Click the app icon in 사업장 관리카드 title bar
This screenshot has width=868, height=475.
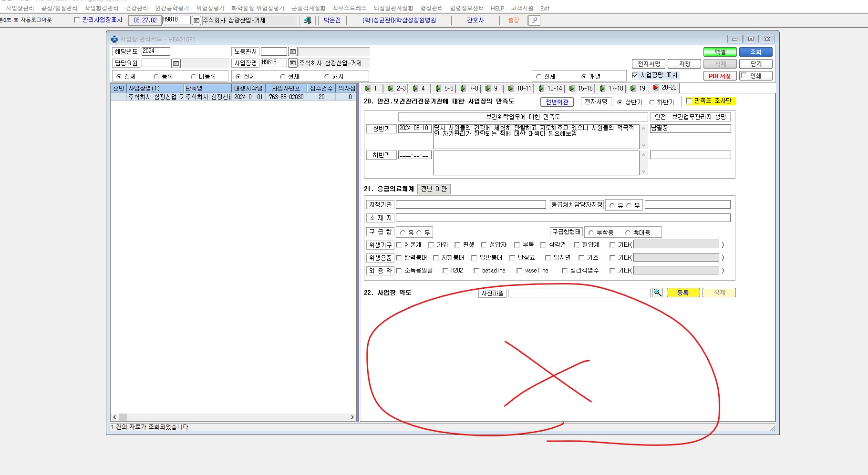[114, 39]
